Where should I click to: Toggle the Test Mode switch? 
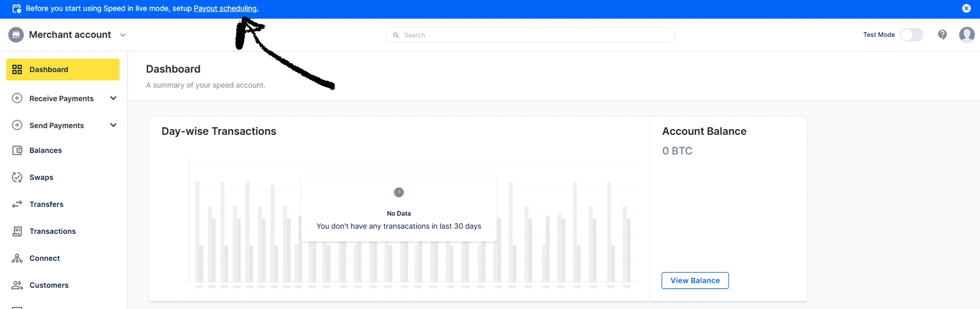[911, 35]
